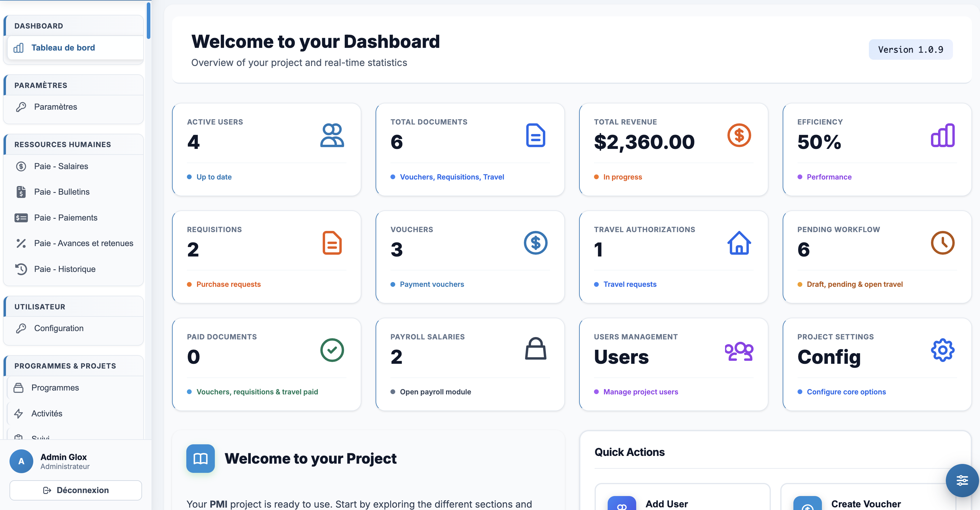
Task: Click the Travel Authorizations house icon
Action: [739, 243]
